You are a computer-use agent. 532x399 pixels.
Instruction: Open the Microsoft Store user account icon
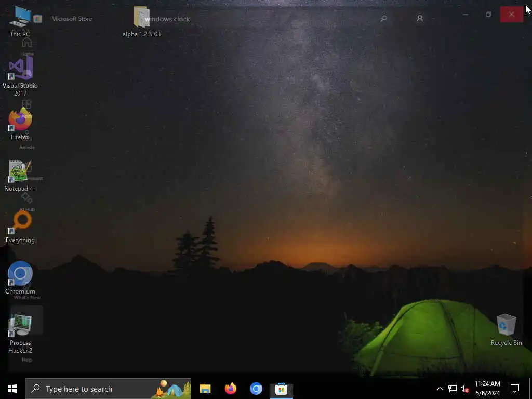tap(420, 18)
